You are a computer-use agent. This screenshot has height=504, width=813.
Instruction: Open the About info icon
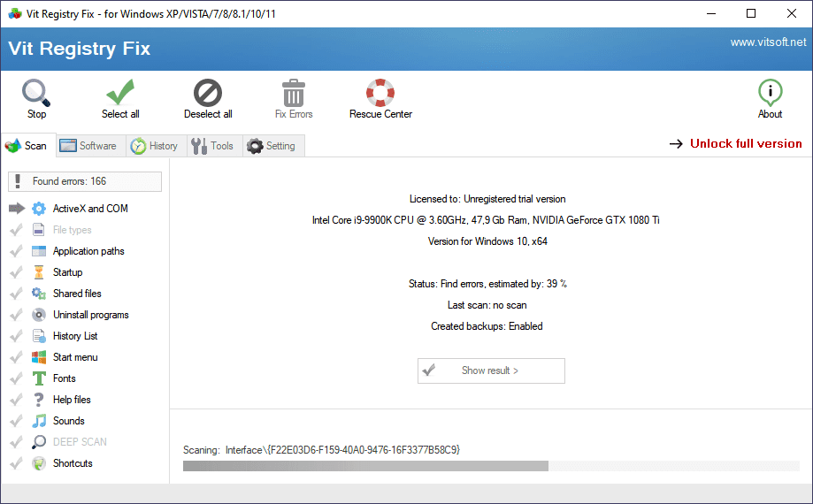click(770, 93)
